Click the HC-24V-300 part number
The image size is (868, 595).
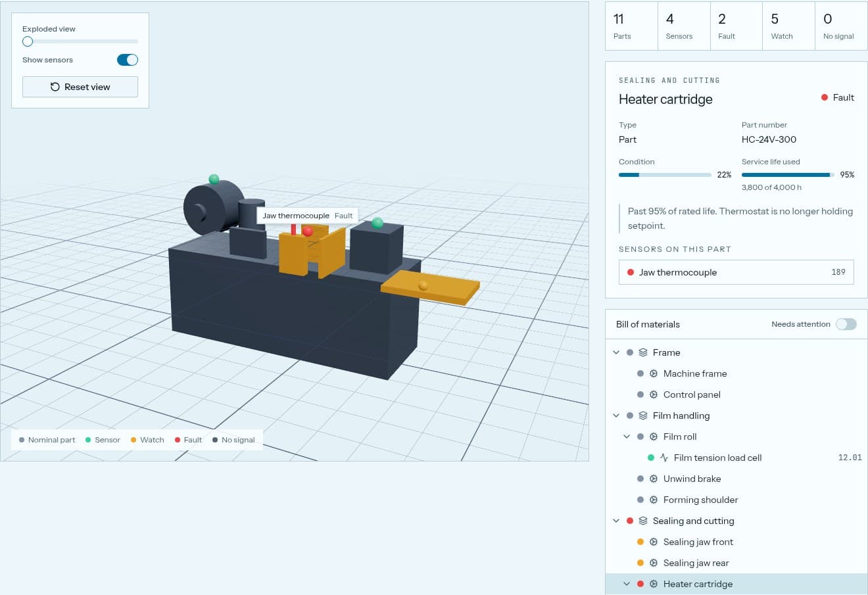point(769,139)
